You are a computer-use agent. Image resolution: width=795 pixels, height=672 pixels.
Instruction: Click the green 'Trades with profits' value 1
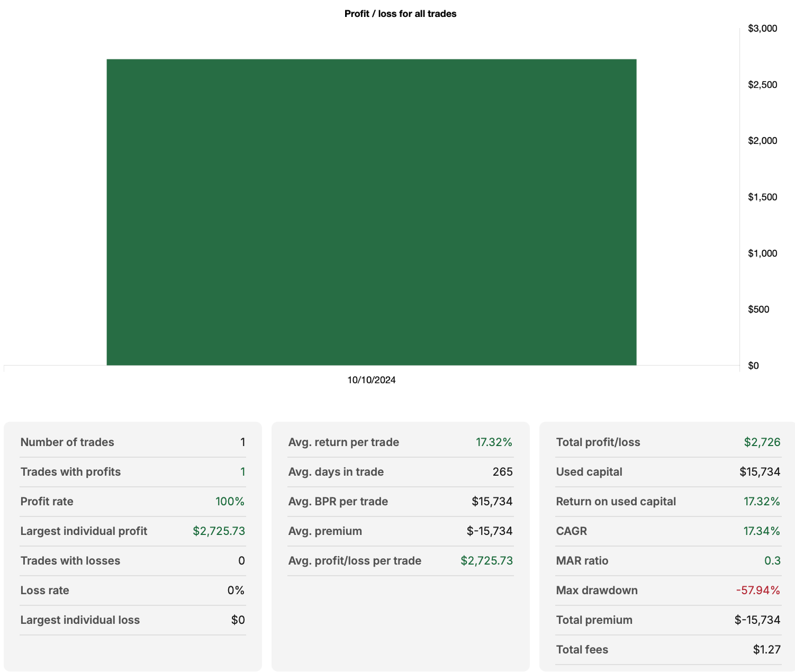click(242, 472)
